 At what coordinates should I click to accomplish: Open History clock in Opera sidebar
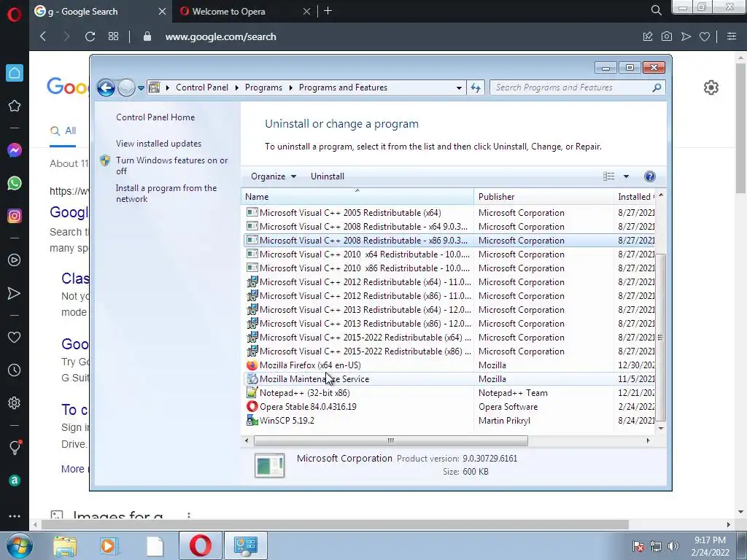15,370
